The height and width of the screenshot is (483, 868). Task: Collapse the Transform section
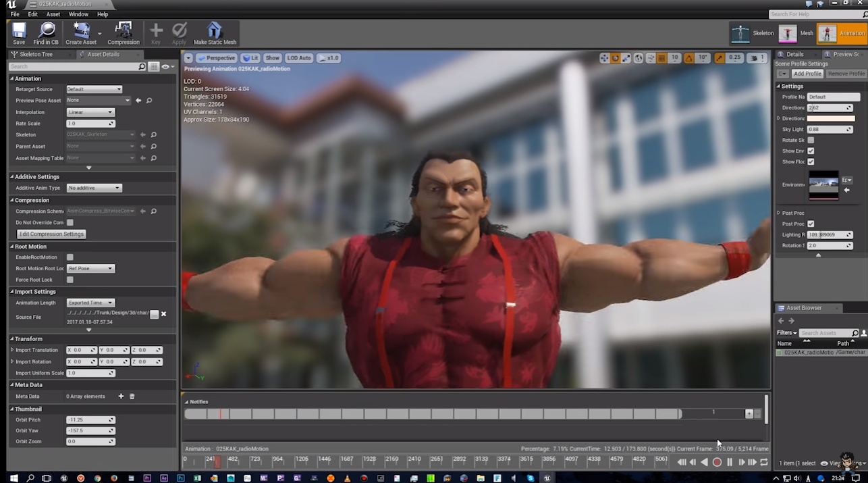click(x=12, y=338)
